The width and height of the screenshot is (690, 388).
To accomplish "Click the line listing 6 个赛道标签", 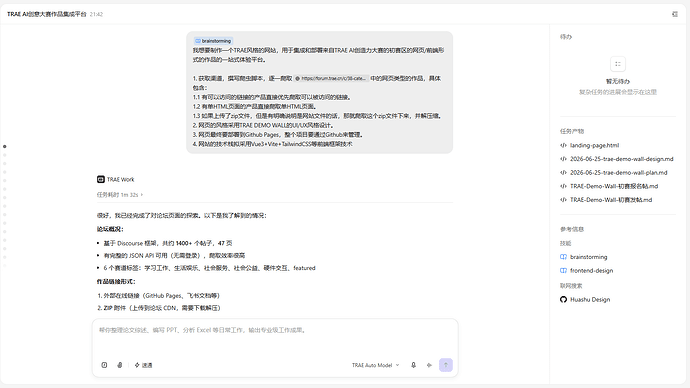I will tap(209, 268).
